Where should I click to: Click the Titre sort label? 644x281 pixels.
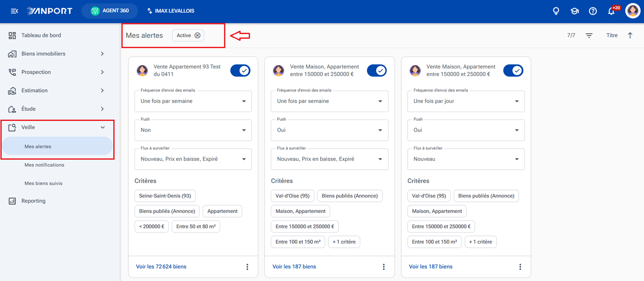coord(612,36)
